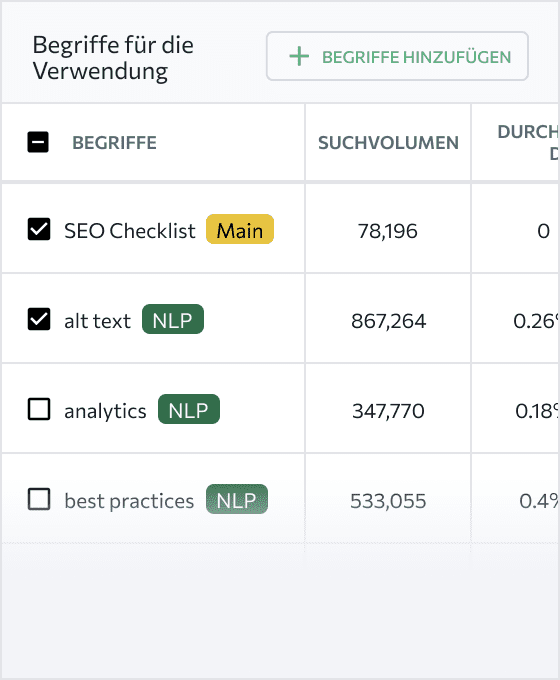This screenshot has width=560, height=680.
Task: Select the best practices term label
Action: tap(129, 501)
